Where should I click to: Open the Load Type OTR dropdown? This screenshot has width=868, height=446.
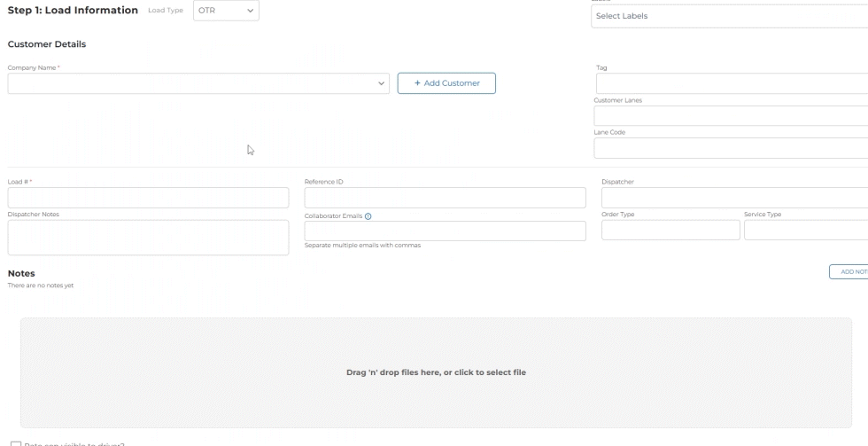[226, 11]
